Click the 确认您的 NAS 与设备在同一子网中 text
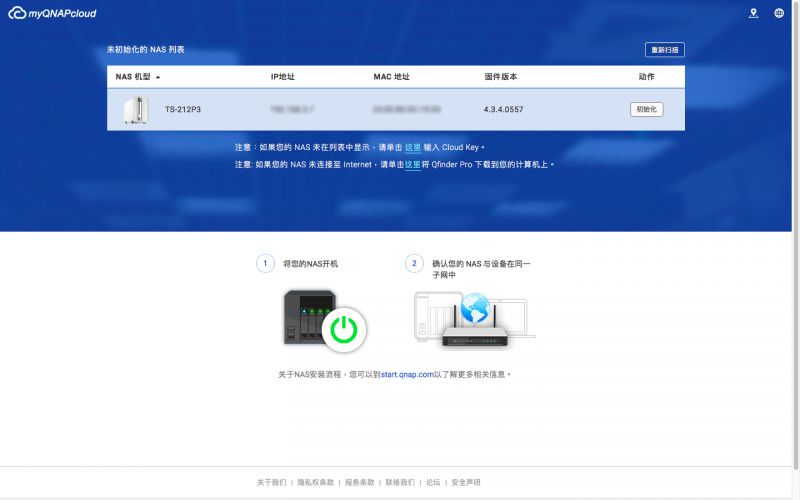The width and height of the screenshot is (800, 500). (481, 269)
